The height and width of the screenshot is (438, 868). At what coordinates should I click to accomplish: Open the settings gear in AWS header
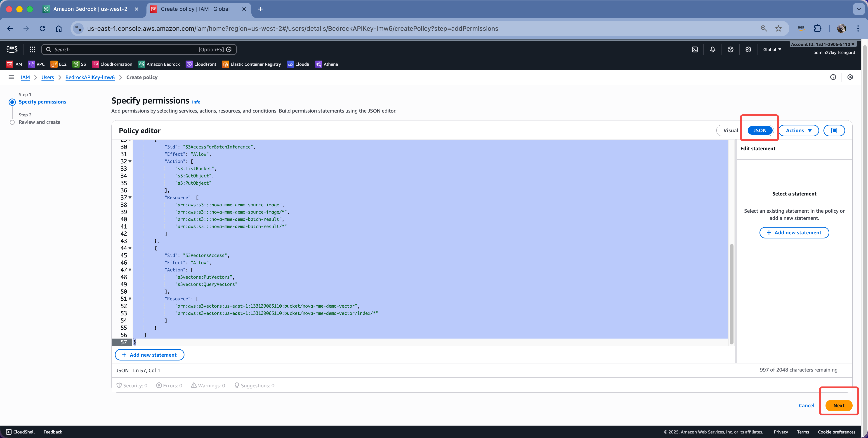pos(748,49)
